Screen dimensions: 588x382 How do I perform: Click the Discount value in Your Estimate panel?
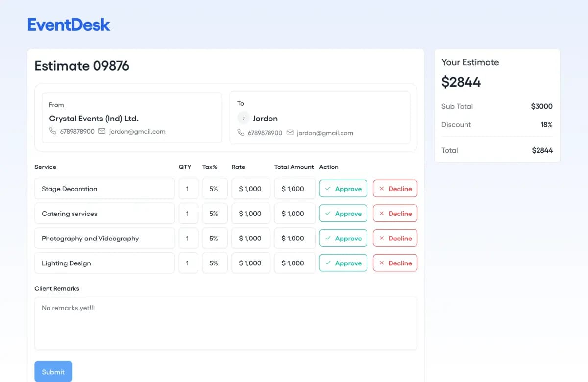[x=546, y=125]
